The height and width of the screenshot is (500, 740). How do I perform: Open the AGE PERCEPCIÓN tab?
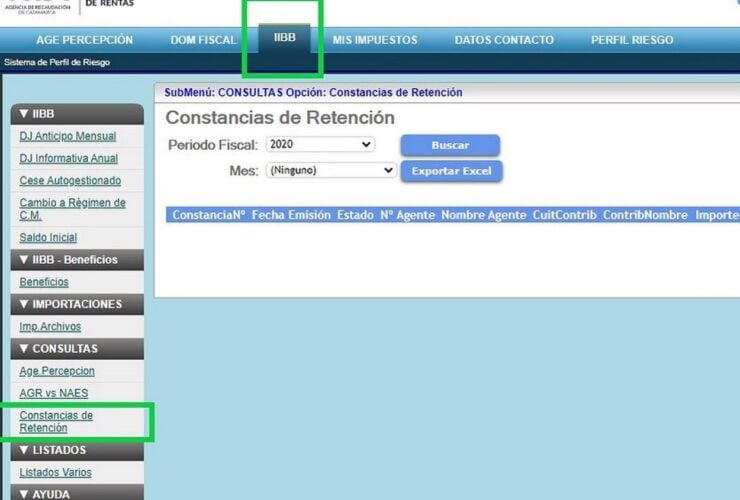point(84,40)
